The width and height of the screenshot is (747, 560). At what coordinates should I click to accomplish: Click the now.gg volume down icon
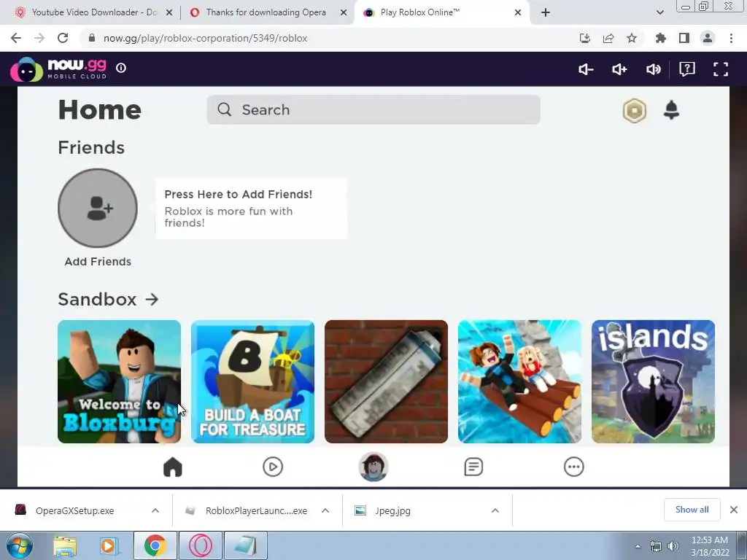point(586,69)
